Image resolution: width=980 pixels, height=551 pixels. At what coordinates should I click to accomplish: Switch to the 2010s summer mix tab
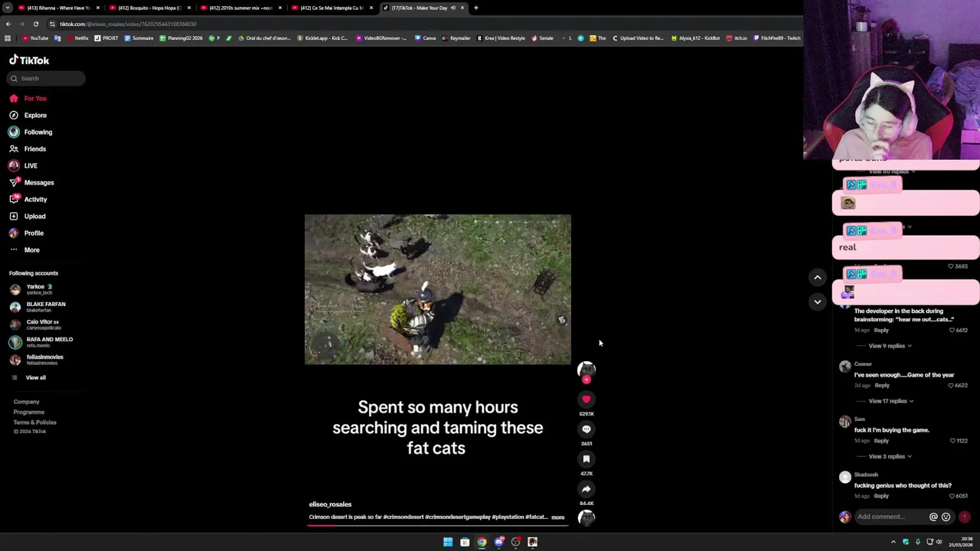pos(240,8)
